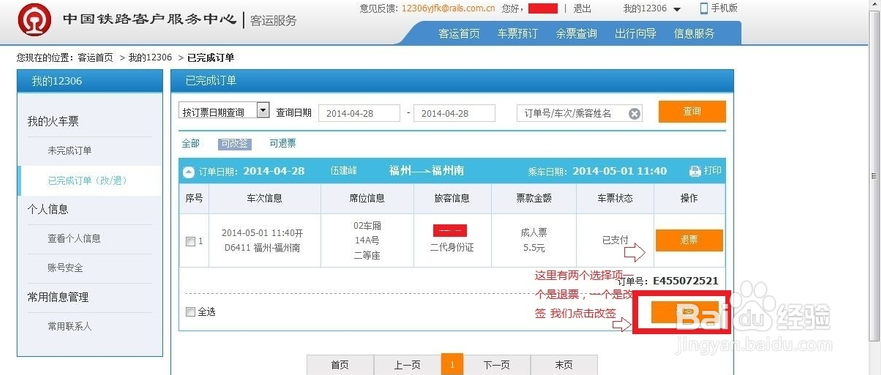
Task: Click the 末页 pagination button
Action: [564, 365]
